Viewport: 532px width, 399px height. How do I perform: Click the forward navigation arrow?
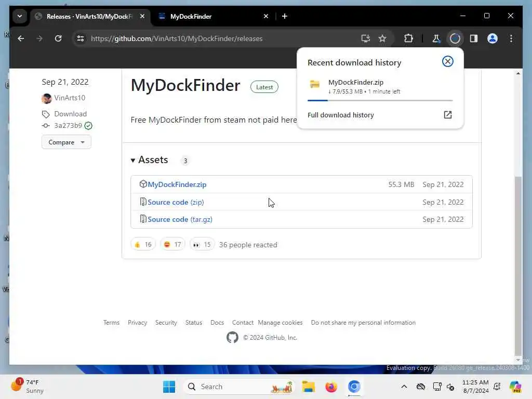coord(39,38)
